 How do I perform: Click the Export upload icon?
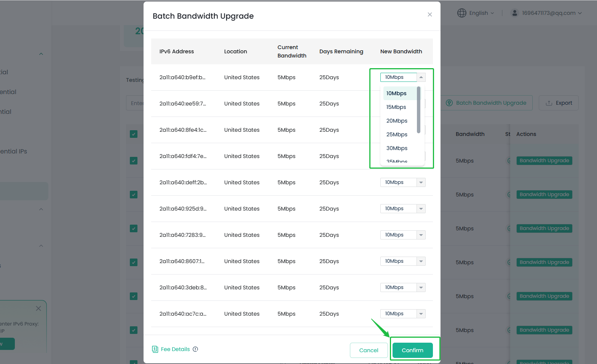click(x=549, y=103)
